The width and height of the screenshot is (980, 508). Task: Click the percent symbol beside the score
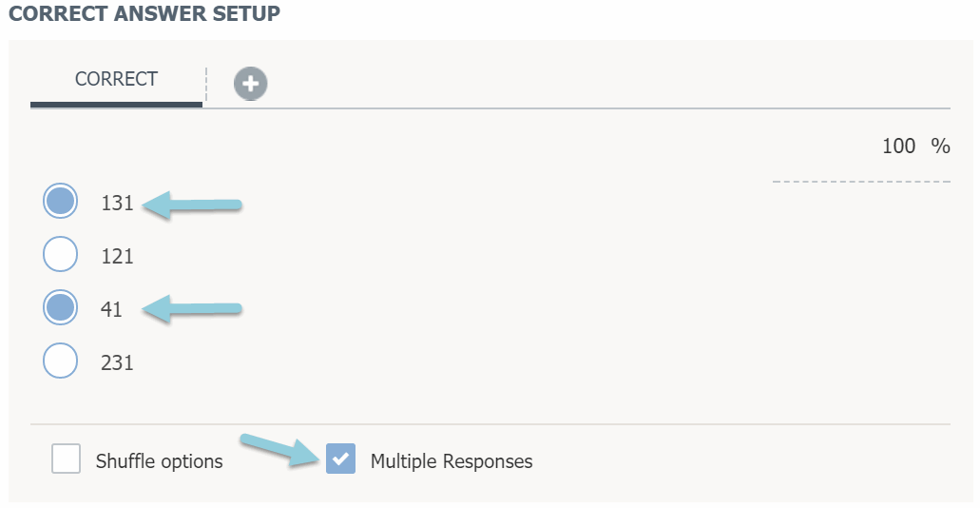tap(940, 146)
